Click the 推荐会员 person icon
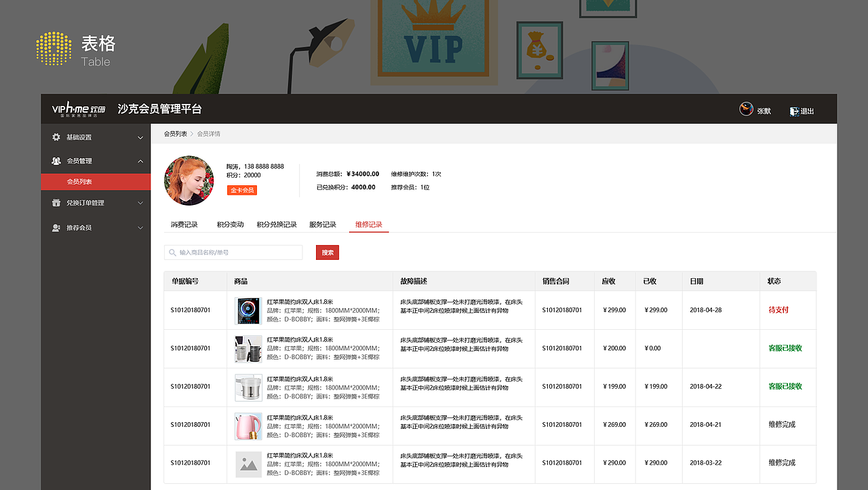This screenshot has height=490, width=868. coord(56,227)
